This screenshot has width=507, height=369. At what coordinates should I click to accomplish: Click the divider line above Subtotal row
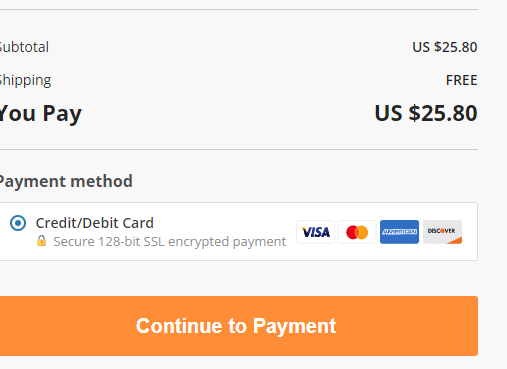click(239, 10)
